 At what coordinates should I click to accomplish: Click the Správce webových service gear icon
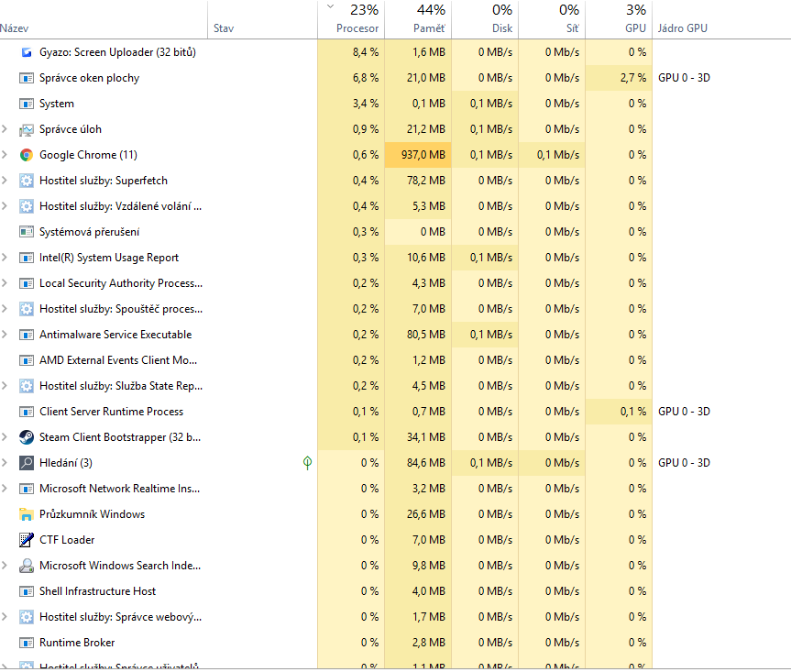pos(27,617)
